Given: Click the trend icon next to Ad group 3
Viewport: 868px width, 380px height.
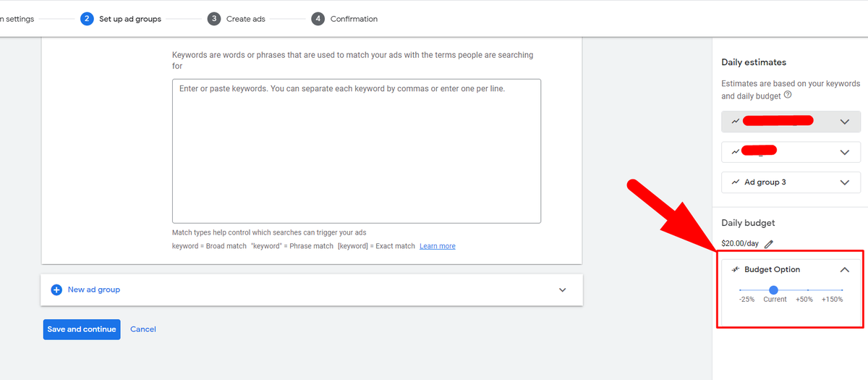Looking at the screenshot, I should [735, 182].
